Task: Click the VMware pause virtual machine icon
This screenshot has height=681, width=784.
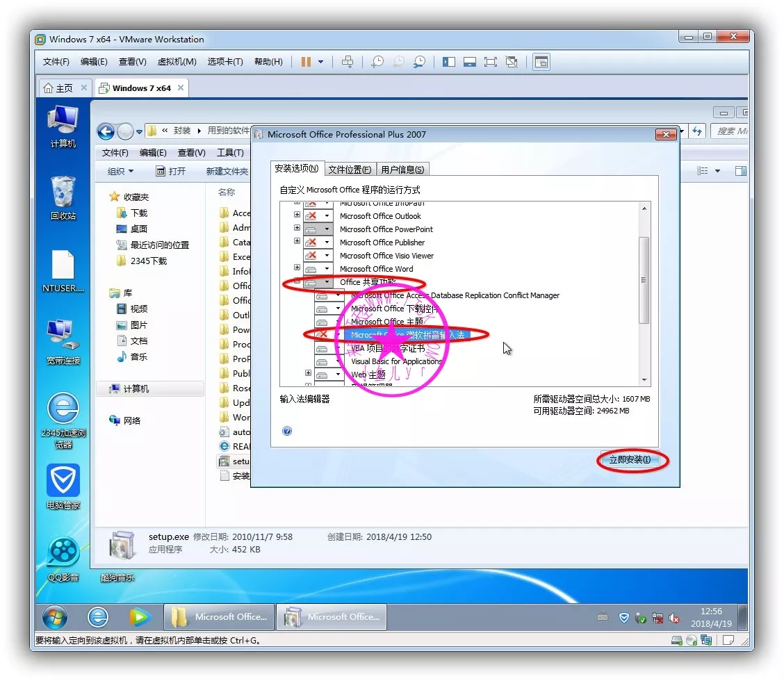Action: click(306, 62)
